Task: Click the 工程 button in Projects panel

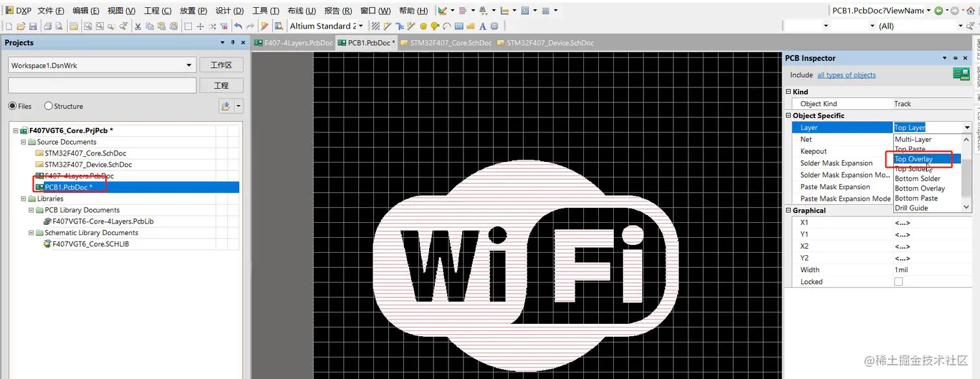Action: point(221,86)
